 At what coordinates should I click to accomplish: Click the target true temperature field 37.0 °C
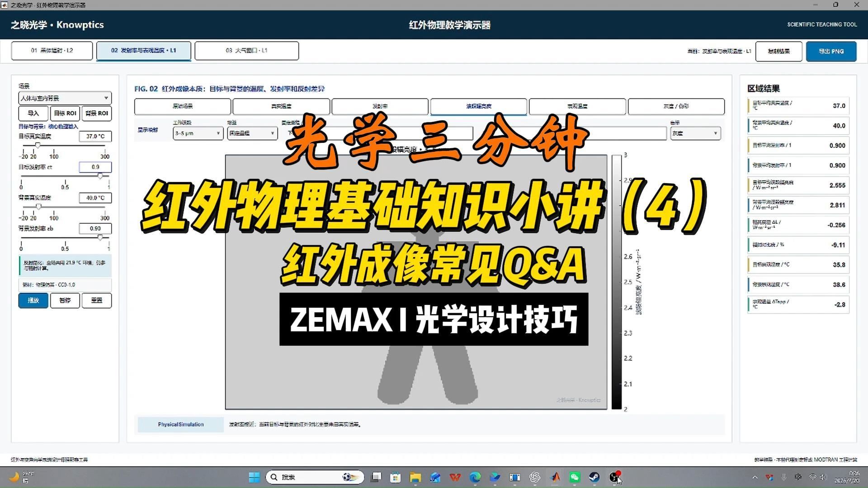pyautogui.click(x=95, y=136)
